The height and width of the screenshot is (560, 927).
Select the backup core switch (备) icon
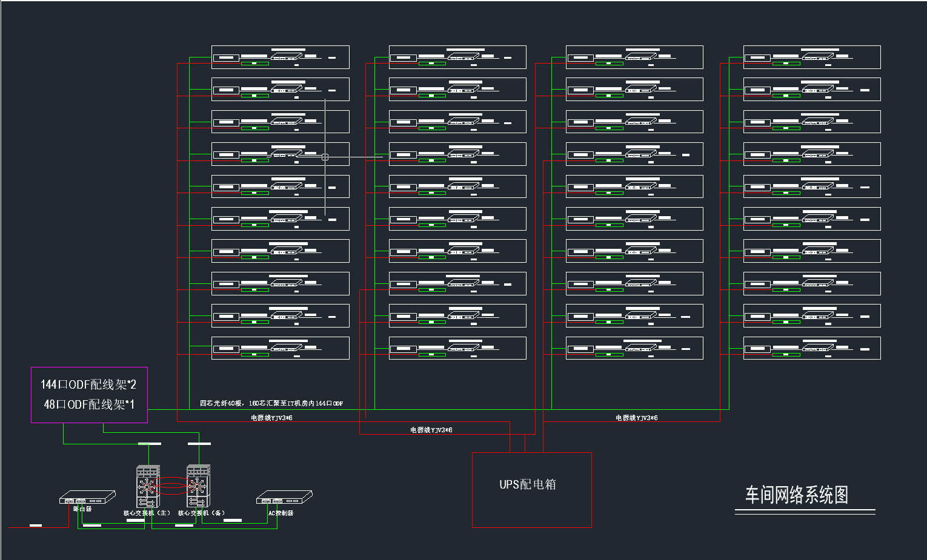pos(198,486)
